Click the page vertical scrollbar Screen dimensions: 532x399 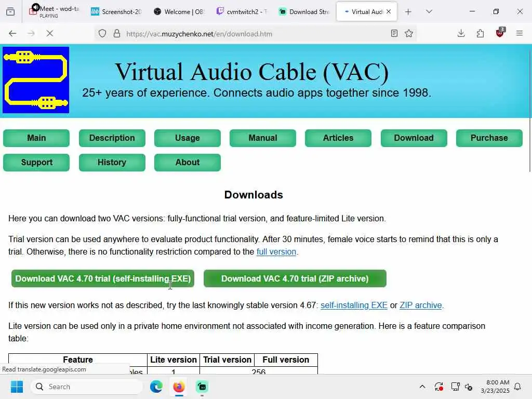529,111
